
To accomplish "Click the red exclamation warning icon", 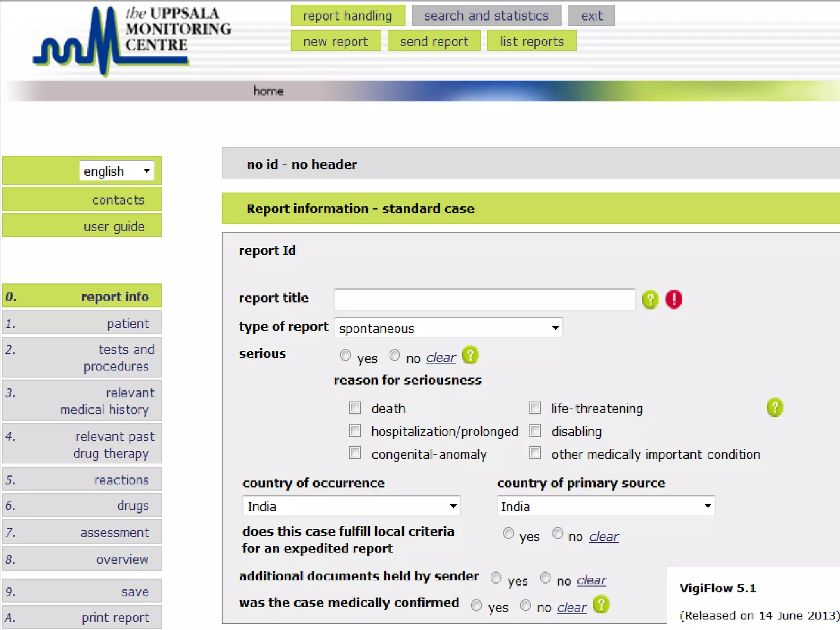I will (x=673, y=299).
